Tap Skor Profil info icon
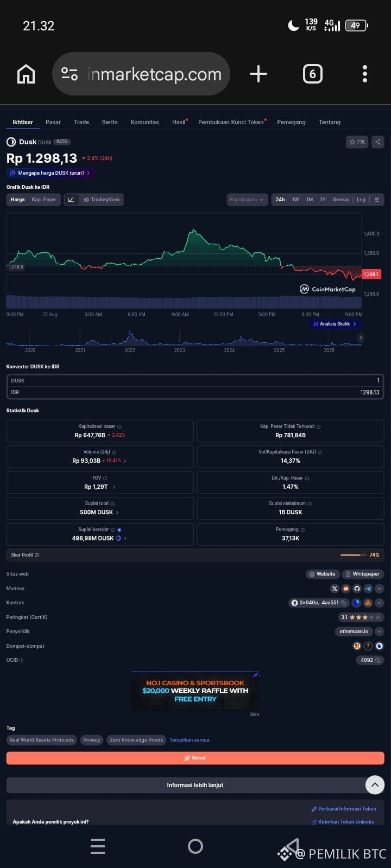Screen dimensions: 391x868 point(36,555)
